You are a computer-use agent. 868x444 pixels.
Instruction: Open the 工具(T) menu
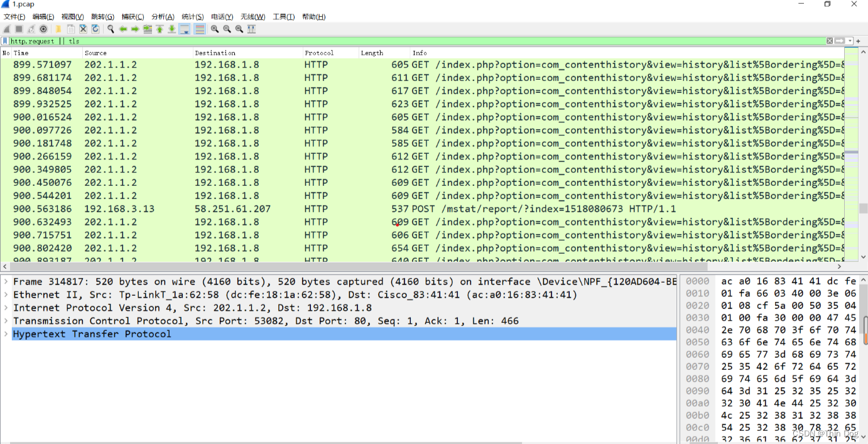point(283,17)
